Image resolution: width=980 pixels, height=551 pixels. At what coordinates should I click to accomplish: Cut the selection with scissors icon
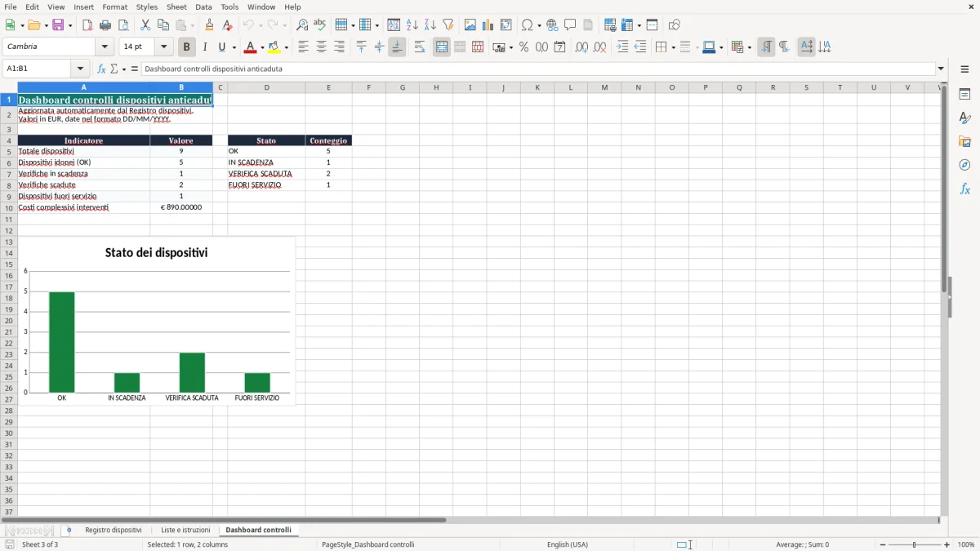point(145,25)
